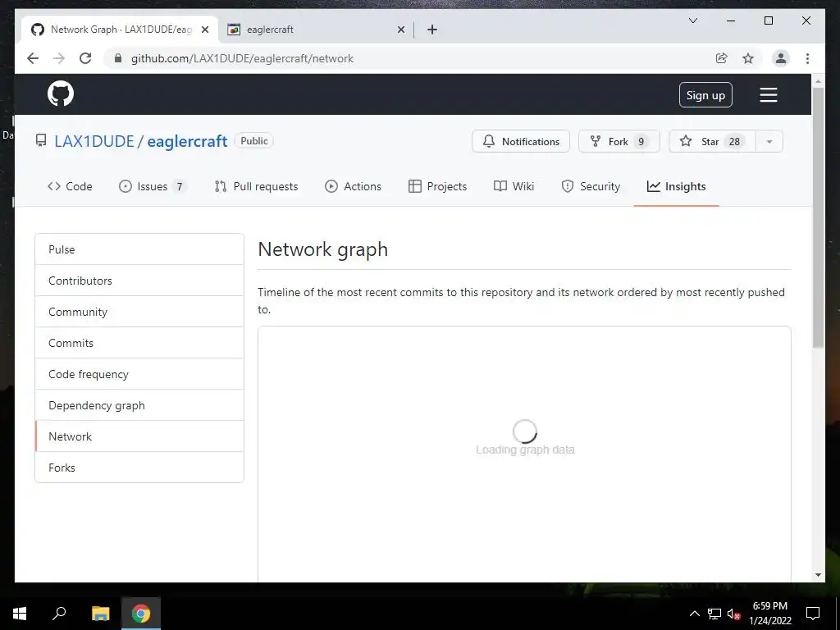
Task: Click the Chrome taskbar icon
Action: pos(141,614)
